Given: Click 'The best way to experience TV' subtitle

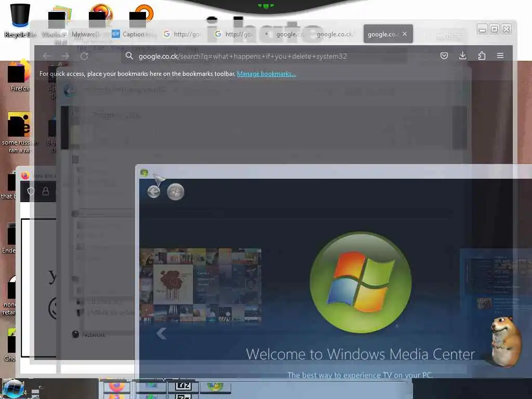Looking at the screenshot, I should click(x=360, y=375).
